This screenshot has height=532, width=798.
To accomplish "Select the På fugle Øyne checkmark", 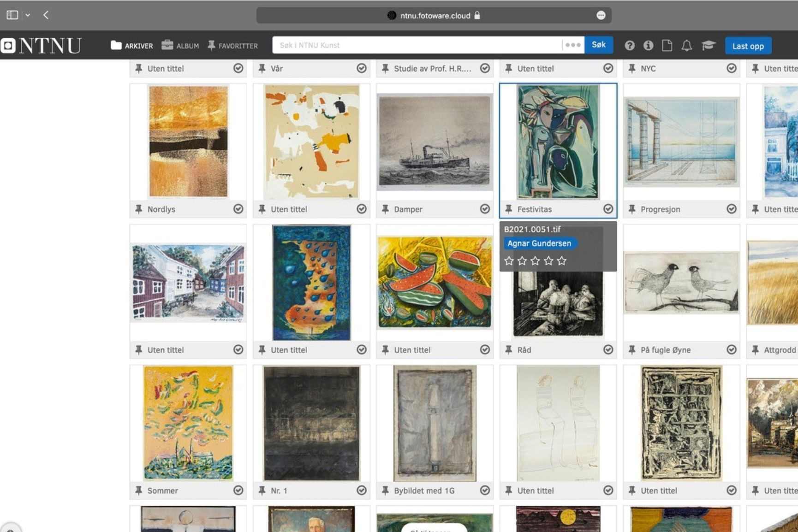I will pos(732,349).
